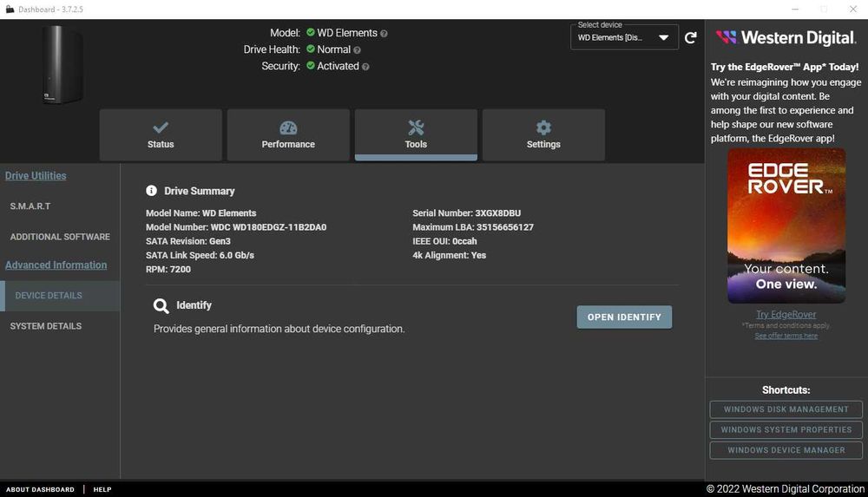Viewport: 868px width, 497px height.
Task: Close the Dashboard window
Action: [853, 10]
